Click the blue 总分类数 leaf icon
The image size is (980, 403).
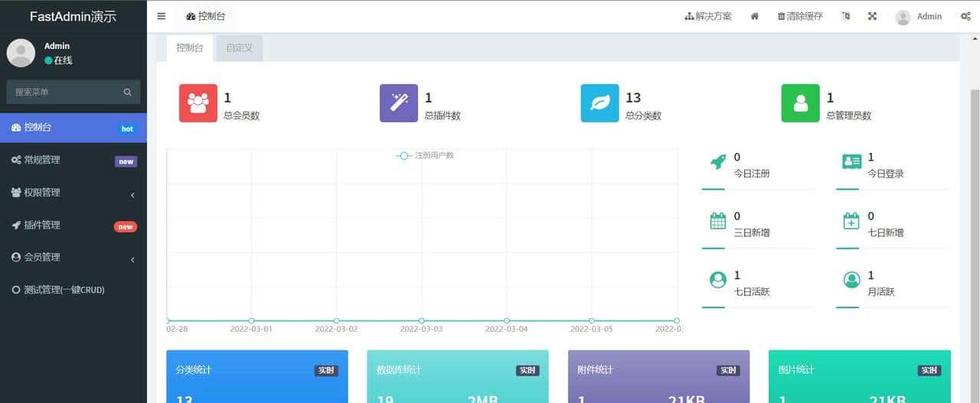(x=599, y=103)
